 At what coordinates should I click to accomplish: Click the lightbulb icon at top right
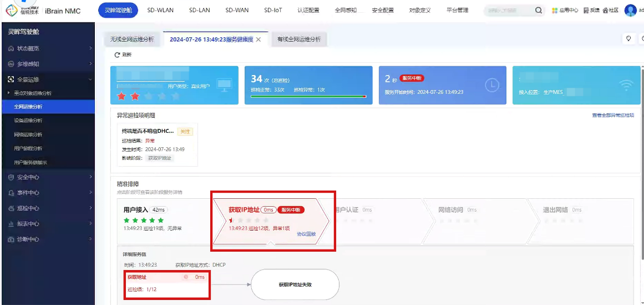[628, 39]
